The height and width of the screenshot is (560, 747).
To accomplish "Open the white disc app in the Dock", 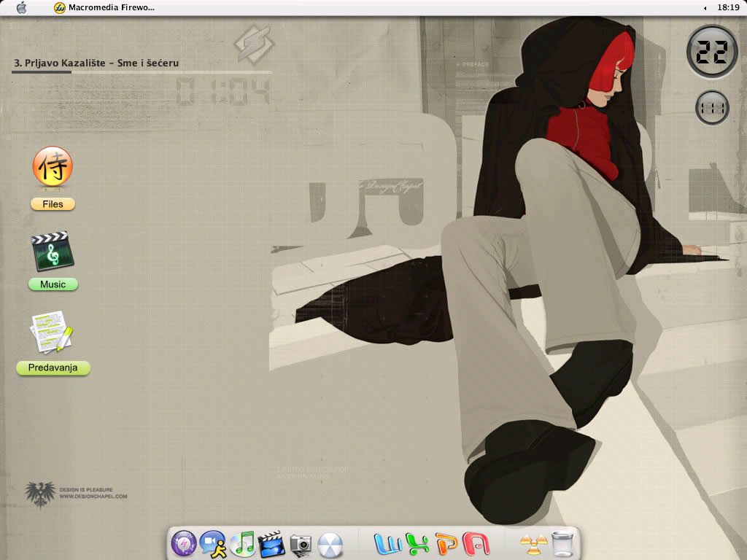I will pyautogui.click(x=330, y=545).
